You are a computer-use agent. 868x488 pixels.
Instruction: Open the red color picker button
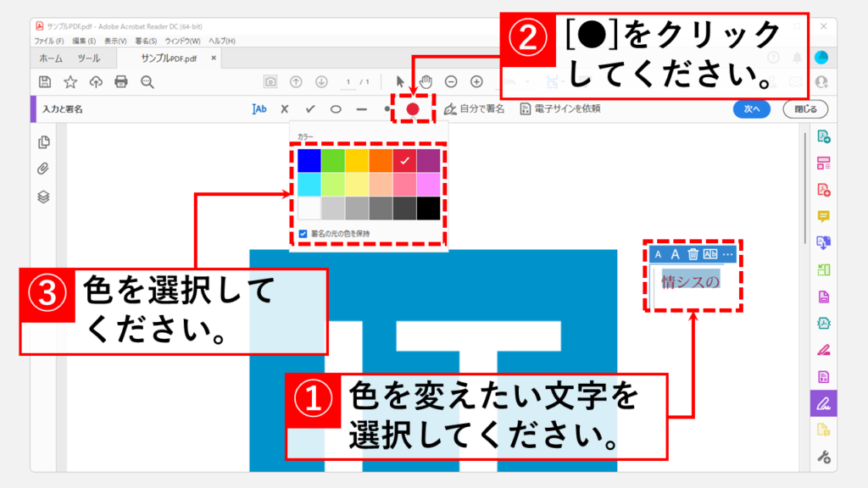(x=413, y=109)
